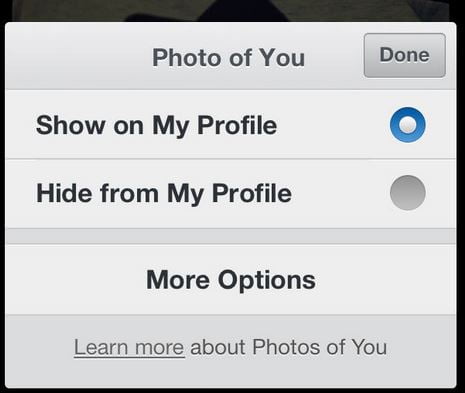Confirm the selection with Done
Viewport: 465px width, 393px height.
(405, 55)
